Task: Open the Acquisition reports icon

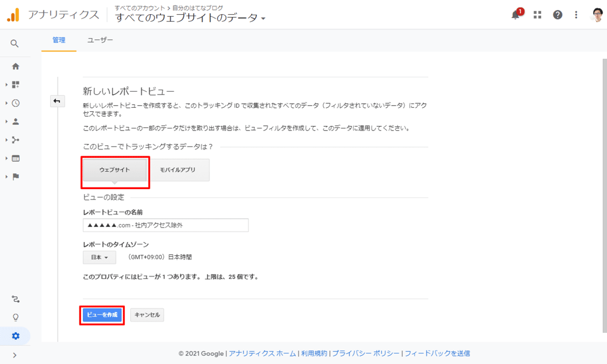Action: pyautogui.click(x=16, y=140)
